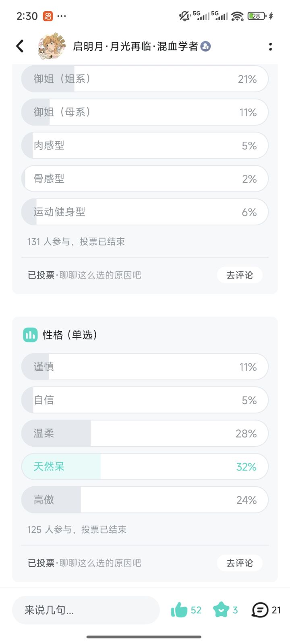Choose the 运动健身型 poll option
Viewport: 290px width, 644px height.
point(145,212)
